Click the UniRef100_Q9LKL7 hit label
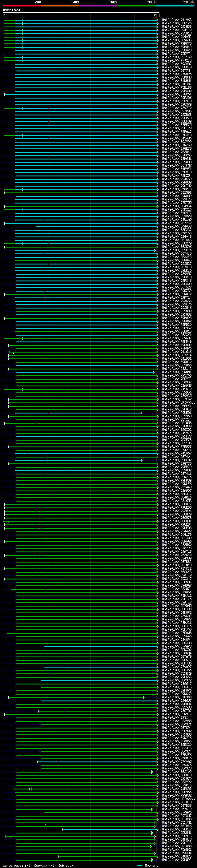 tap(176, 829)
